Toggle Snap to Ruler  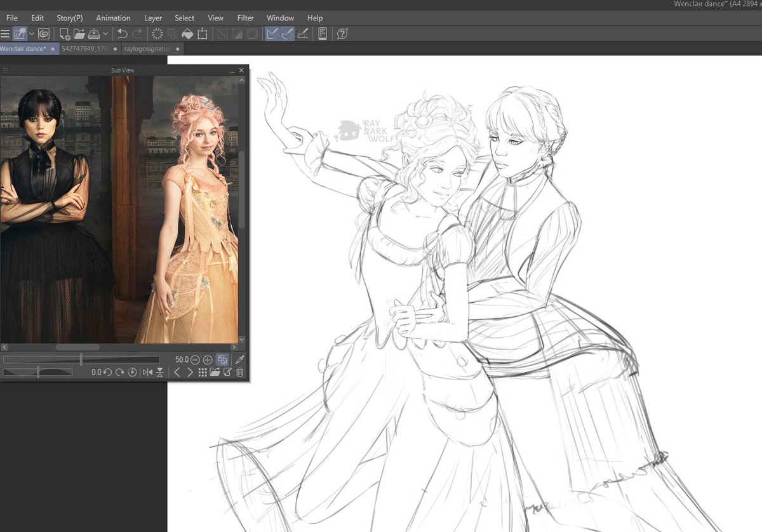[x=272, y=34]
